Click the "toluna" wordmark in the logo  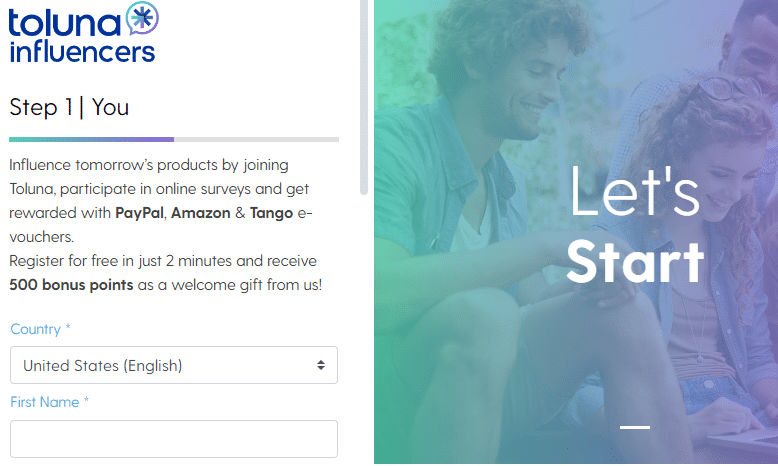point(66,20)
